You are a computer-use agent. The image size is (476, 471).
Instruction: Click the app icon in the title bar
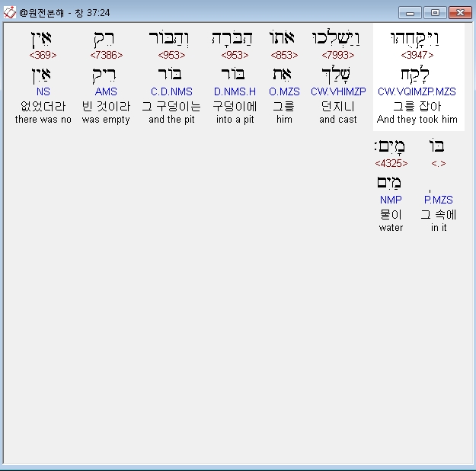coord(9,12)
